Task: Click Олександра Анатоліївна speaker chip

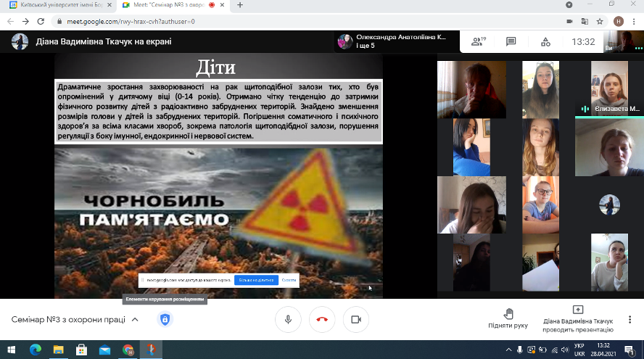Action: (397, 41)
